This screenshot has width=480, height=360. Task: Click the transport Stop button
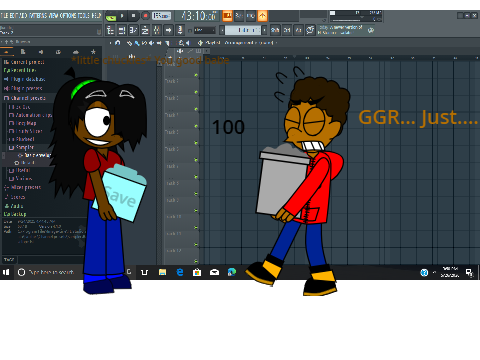point(133,16)
